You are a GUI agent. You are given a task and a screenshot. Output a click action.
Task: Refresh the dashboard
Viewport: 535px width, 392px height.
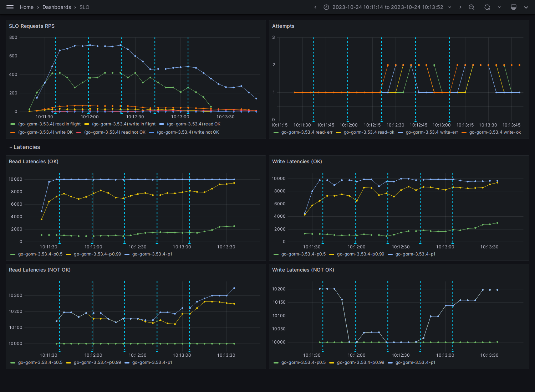(487, 7)
